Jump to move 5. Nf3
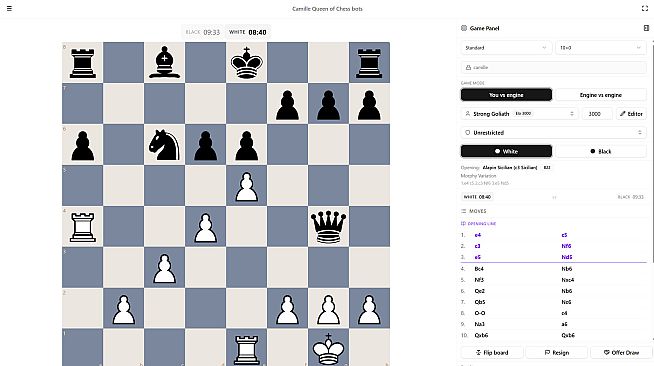The width and height of the screenshot is (654, 366). pyautogui.click(x=479, y=280)
